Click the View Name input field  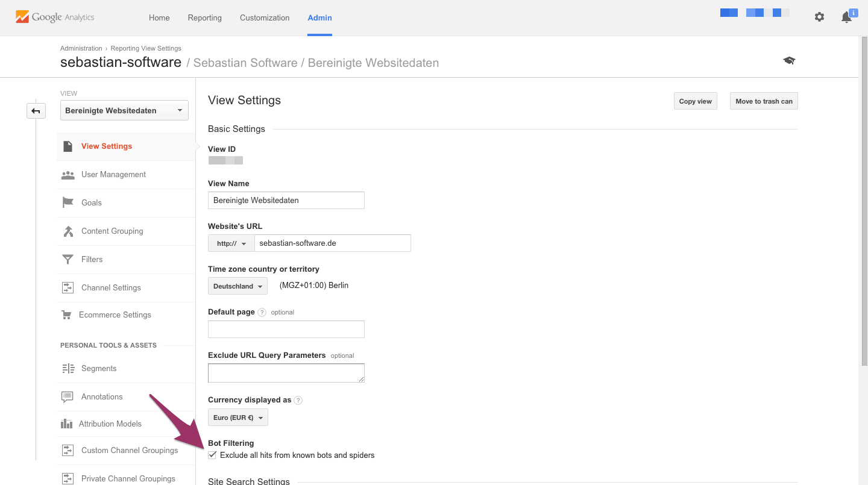pyautogui.click(x=286, y=200)
